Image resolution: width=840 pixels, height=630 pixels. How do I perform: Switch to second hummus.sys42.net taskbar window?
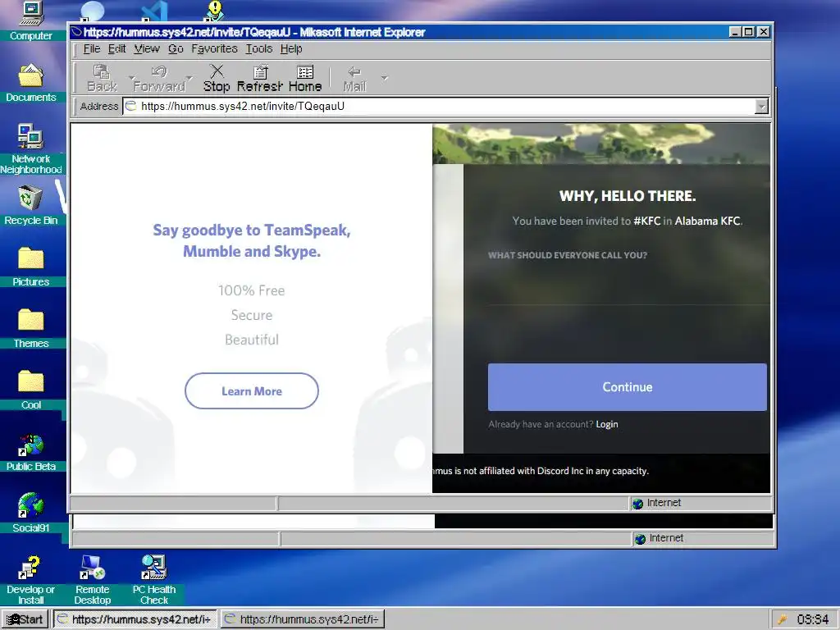pos(302,619)
